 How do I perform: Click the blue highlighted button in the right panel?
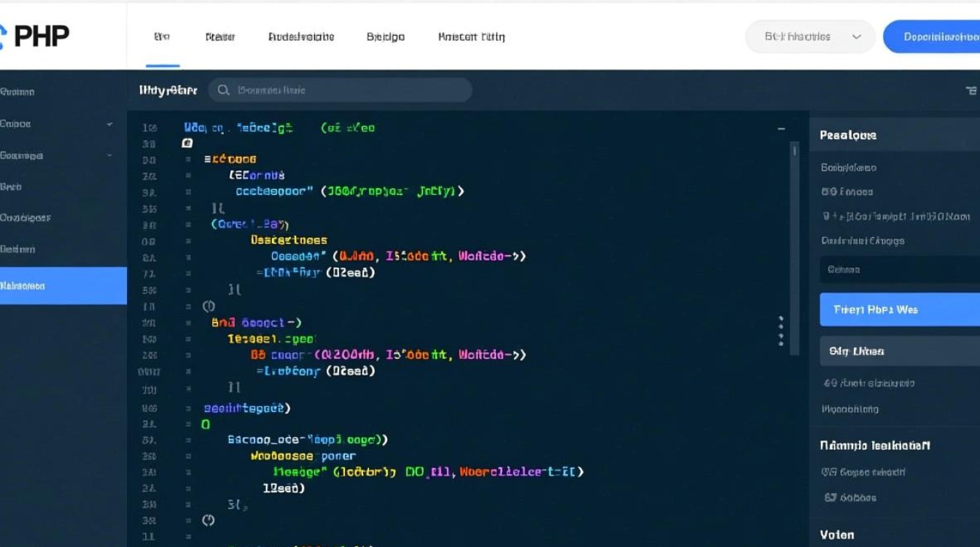(x=900, y=309)
